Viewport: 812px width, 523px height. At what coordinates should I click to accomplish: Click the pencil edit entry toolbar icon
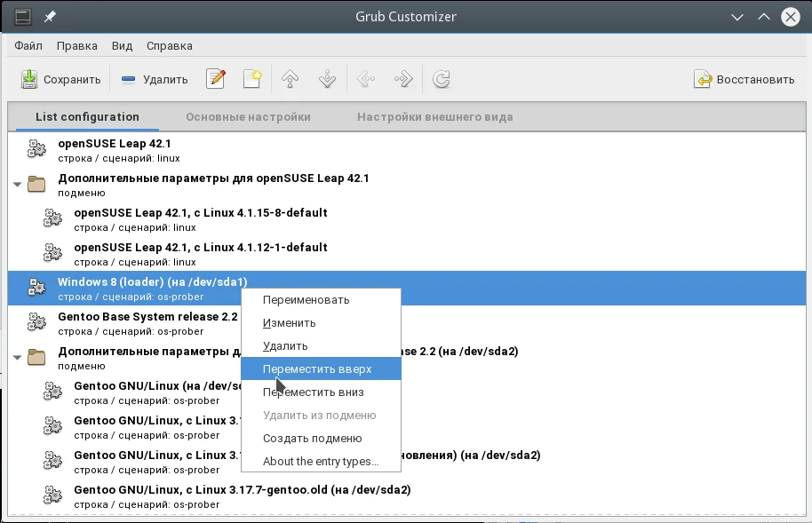tap(215, 79)
